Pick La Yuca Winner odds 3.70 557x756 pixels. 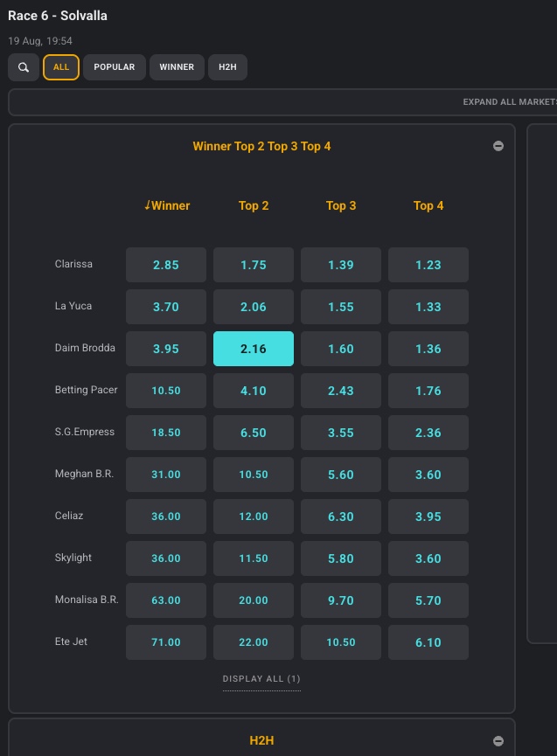pyautogui.click(x=166, y=307)
